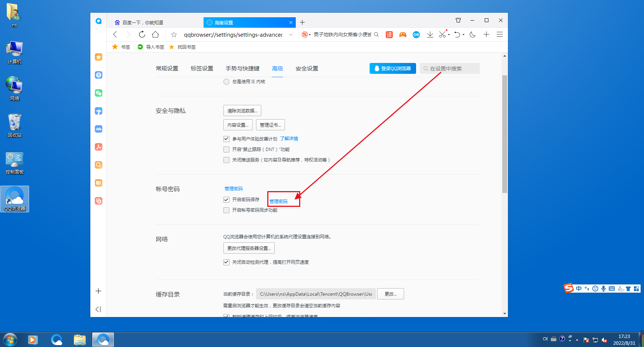Show hidden system tray icons arrow

(577, 340)
